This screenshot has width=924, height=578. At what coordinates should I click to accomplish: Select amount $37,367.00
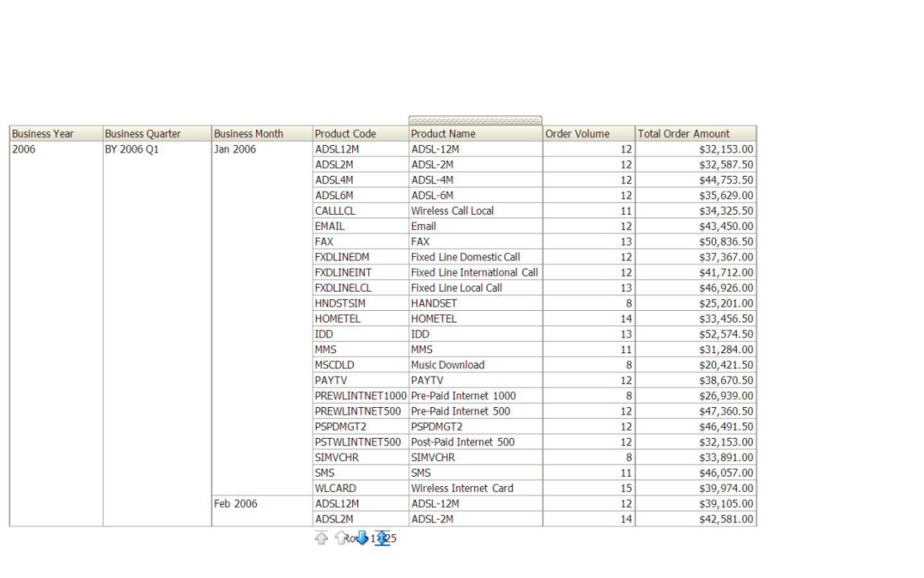click(x=726, y=257)
